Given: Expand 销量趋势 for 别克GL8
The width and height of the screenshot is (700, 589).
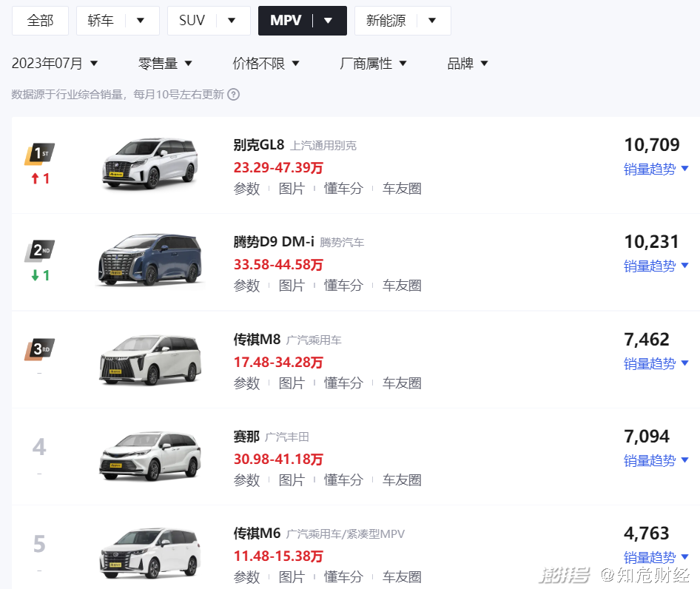Looking at the screenshot, I should (x=656, y=169).
